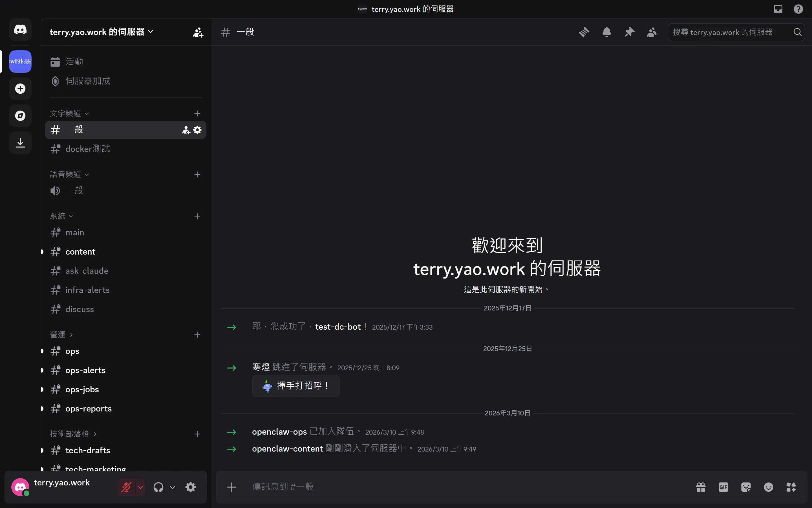812x508 pixels.
Task: Open the GIF picker
Action: (x=723, y=487)
